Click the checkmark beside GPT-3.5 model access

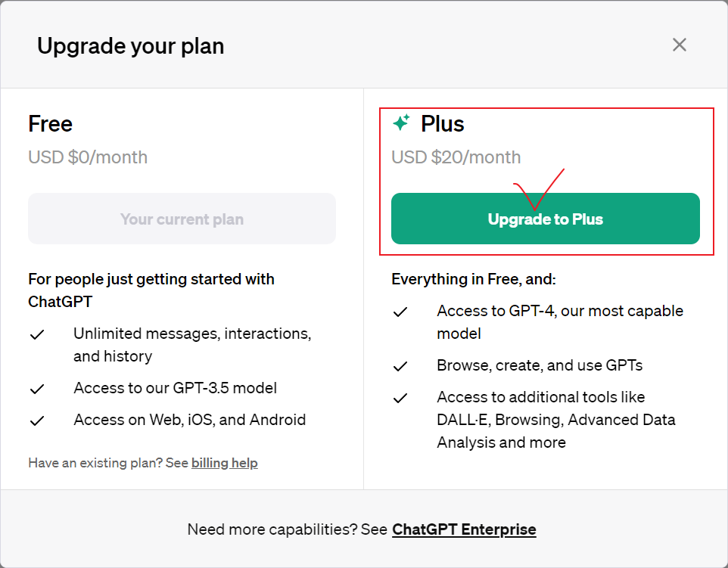pyautogui.click(x=37, y=389)
